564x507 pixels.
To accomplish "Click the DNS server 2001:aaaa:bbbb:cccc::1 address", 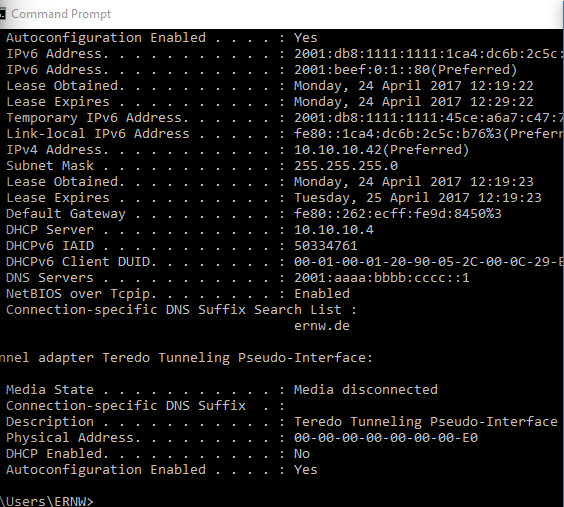I will click(x=382, y=278).
